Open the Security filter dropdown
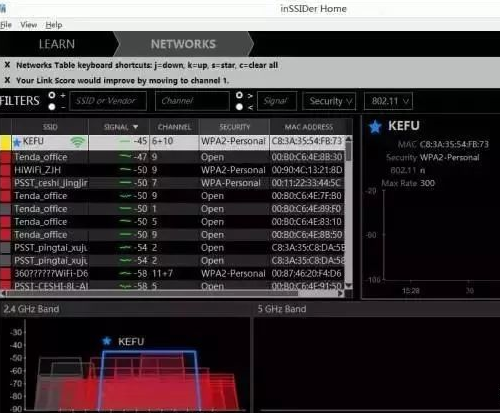Screen dimensions: 500x413 pos(329,101)
